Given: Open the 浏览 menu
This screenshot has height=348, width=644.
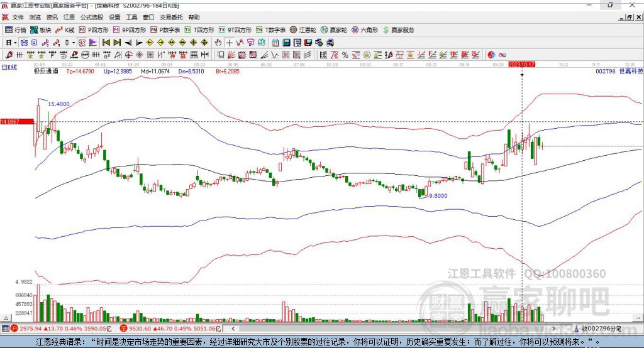Looking at the screenshot, I should coord(35,17).
